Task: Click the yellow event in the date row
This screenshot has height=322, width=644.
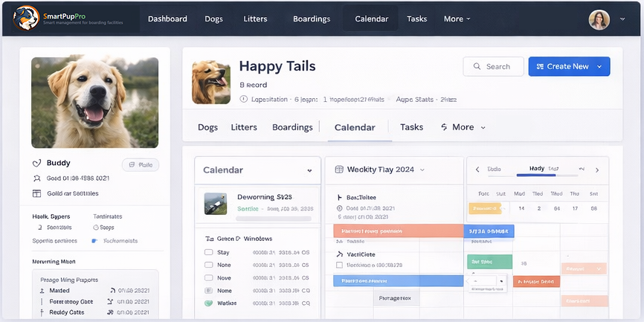Action: point(485,208)
